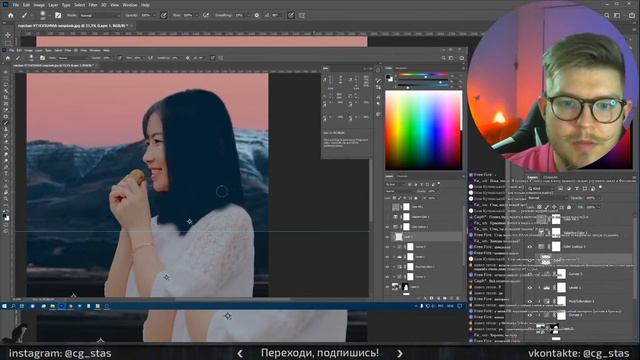The height and width of the screenshot is (360, 640).
Task: Select brush settings icon in nested collapsed panel strip
Action: coord(378,80)
